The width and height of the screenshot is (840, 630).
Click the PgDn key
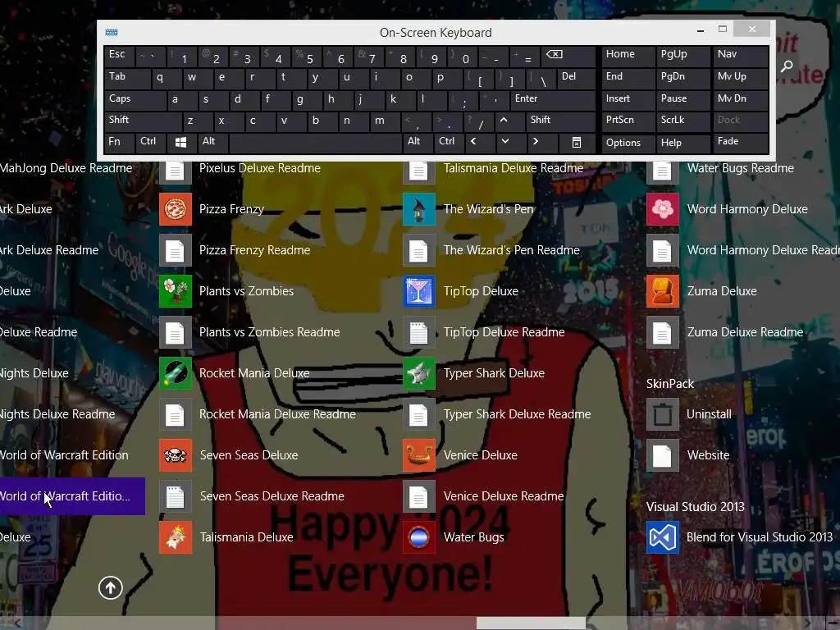(x=683, y=77)
